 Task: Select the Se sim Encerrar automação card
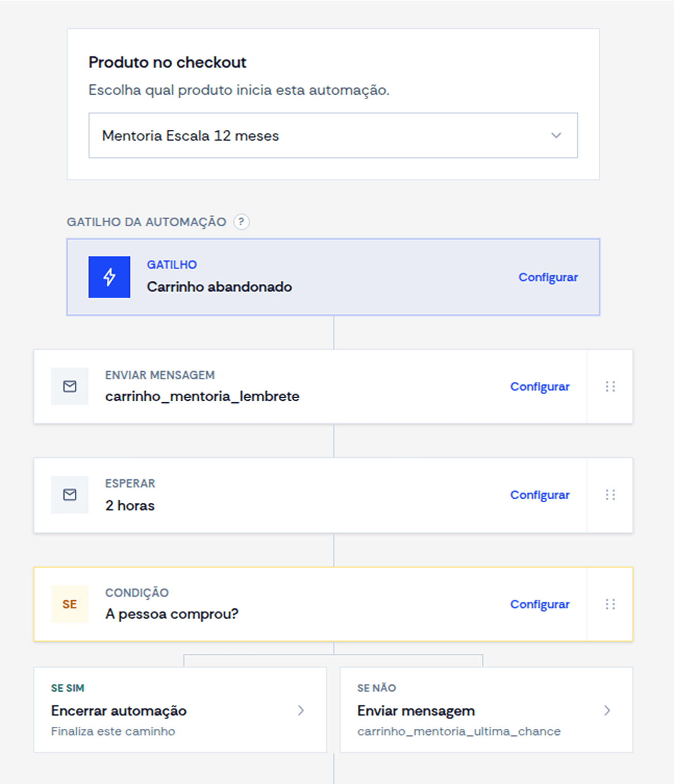(180, 710)
